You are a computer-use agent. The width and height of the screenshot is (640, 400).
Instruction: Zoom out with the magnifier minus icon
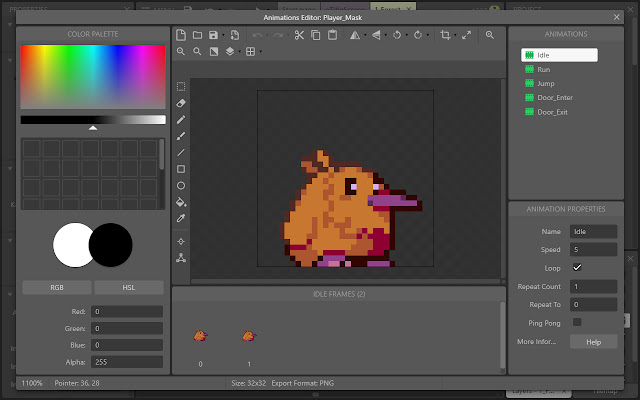(x=181, y=51)
